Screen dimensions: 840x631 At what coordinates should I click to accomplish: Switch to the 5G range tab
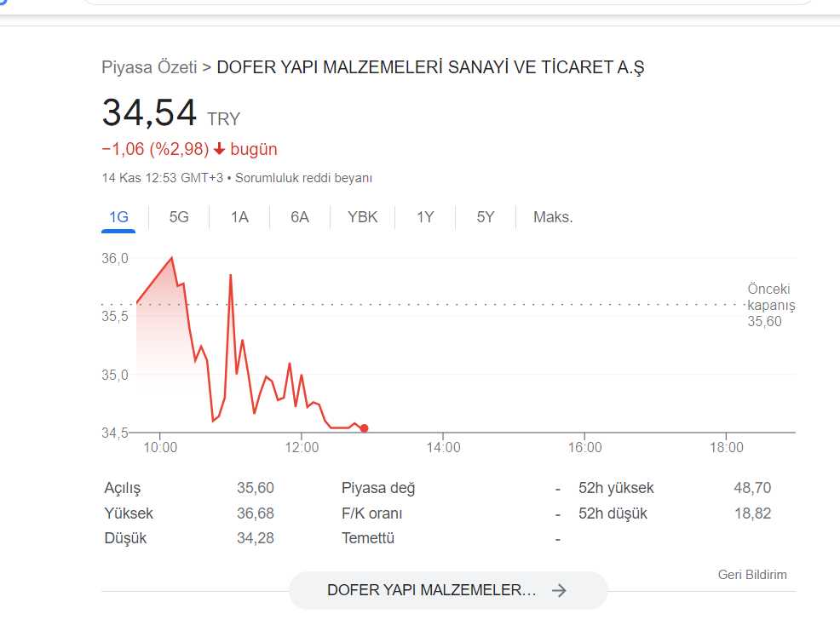coord(179,217)
